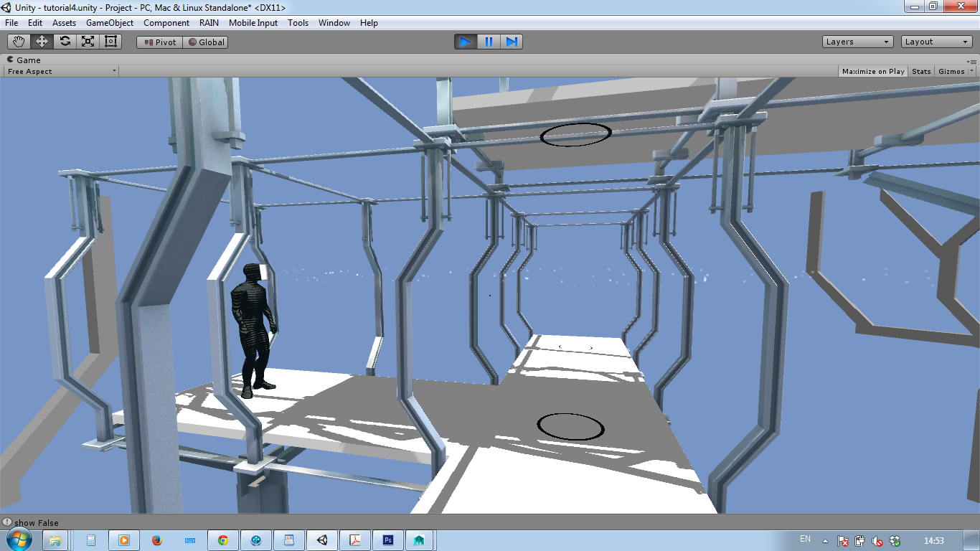Open the RAIN menu
The width and height of the screenshot is (980, 551).
coord(209,23)
